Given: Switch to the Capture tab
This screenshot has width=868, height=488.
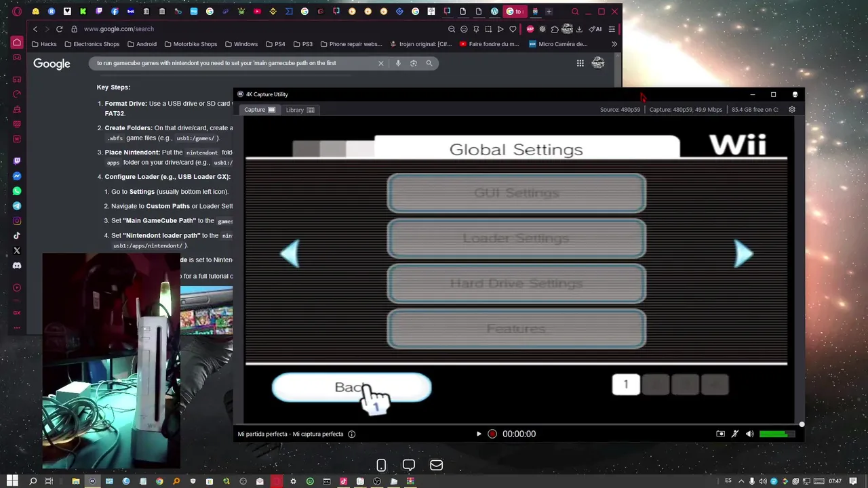Looking at the screenshot, I should coord(260,110).
